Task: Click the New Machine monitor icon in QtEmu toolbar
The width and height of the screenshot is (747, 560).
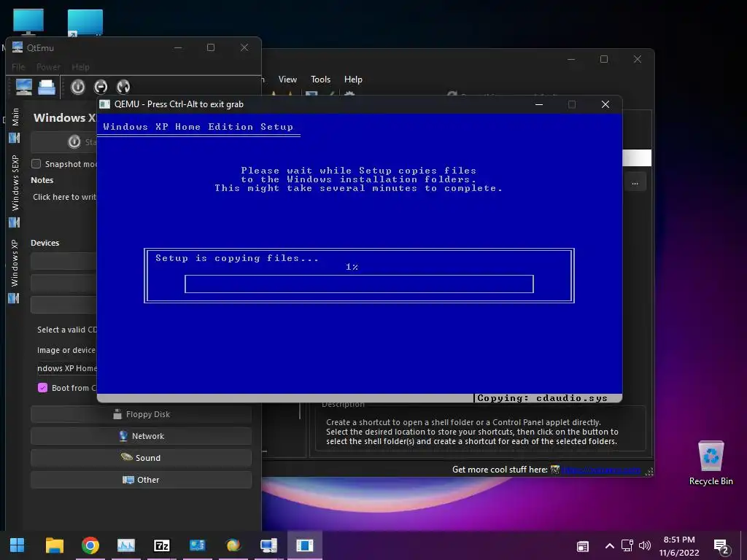Action: (24, 87)
